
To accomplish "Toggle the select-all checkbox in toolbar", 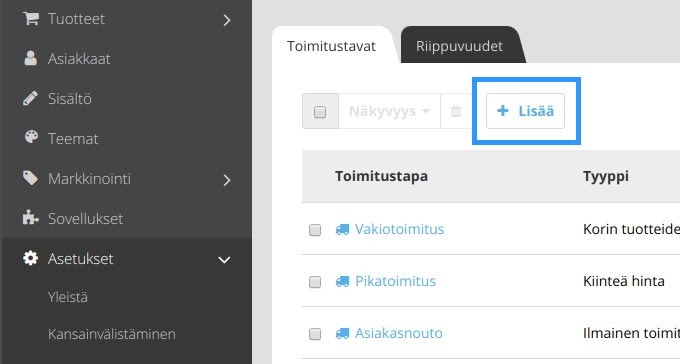I will [320, 112].
